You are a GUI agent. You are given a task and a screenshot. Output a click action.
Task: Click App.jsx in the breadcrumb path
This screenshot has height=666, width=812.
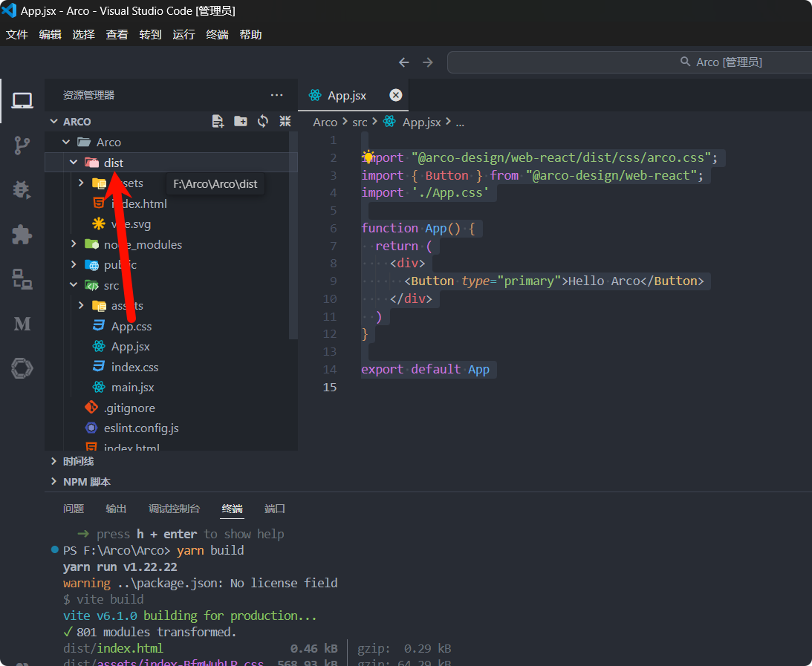point(421,123)
